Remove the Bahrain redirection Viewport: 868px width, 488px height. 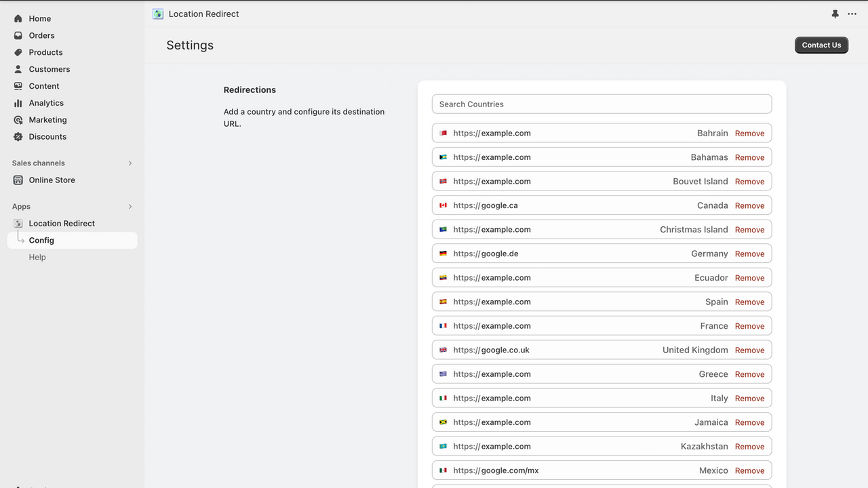tap(749, 134)
